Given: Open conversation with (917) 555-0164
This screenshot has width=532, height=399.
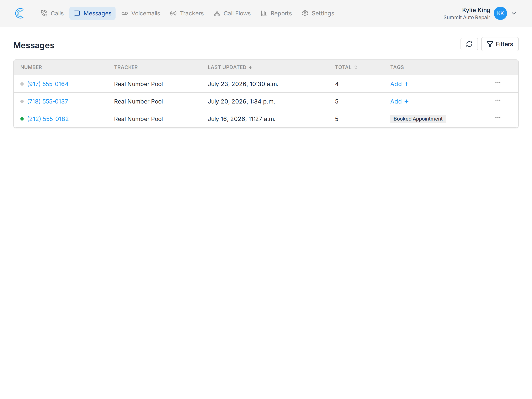Looking at the screenshot, I should pos(48,84).
